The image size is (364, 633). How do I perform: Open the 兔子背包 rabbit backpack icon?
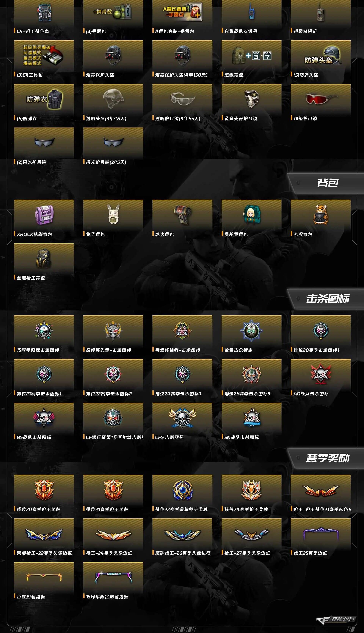point(114,214)
